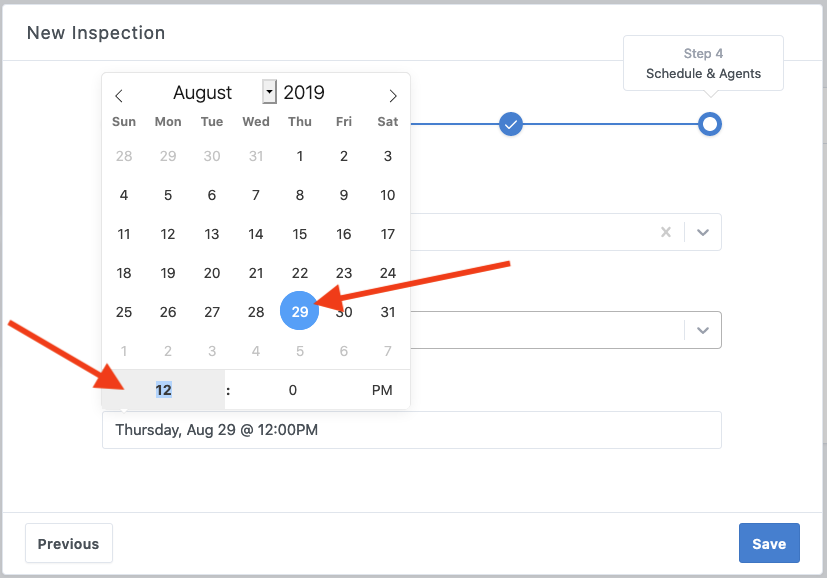Expand the first dropdown chevron
The height and width of the screenshot is (578, 827).
tap(703, 232)
